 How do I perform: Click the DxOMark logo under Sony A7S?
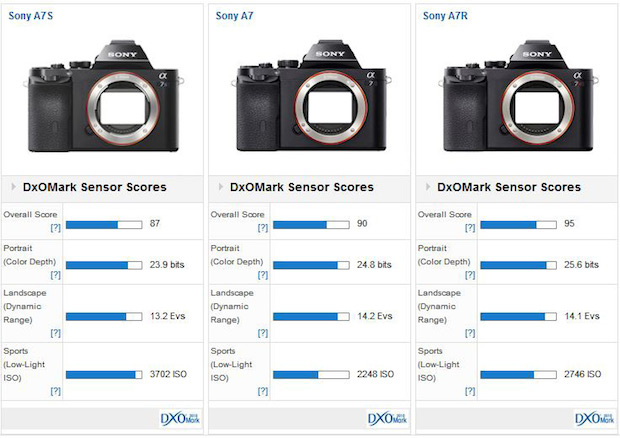(x=180, y=419)
